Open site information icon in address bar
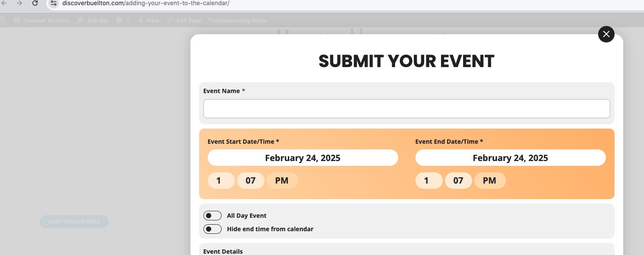The height and width of the screenshot is (255, 644). pos(54,3)
